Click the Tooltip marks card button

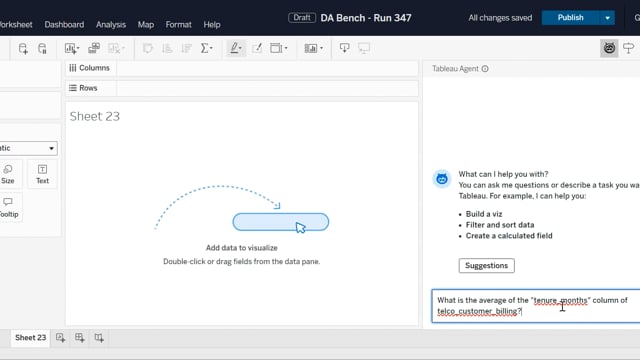[x=9, y=208]
